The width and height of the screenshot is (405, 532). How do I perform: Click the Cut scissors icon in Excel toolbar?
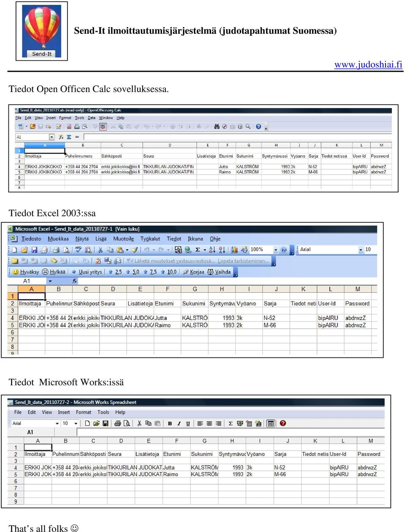[100, 250]
